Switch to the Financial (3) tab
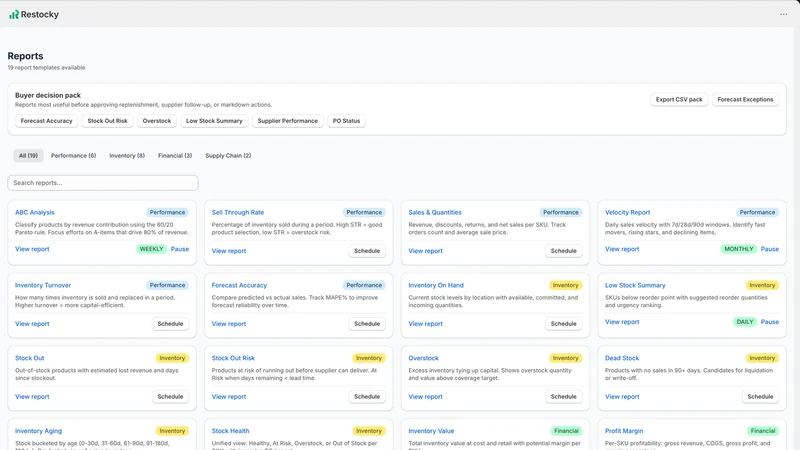Screen dimensions: 800x450 click(175, 156)
